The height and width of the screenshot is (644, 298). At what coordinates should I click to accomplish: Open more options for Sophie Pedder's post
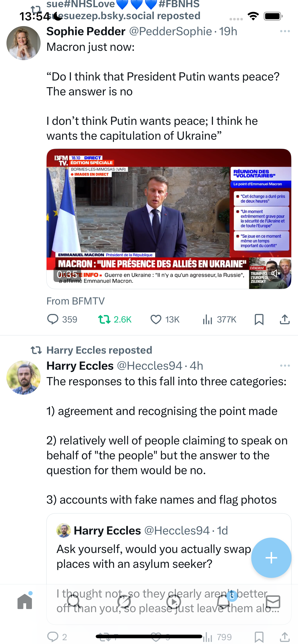click(285, 31)
